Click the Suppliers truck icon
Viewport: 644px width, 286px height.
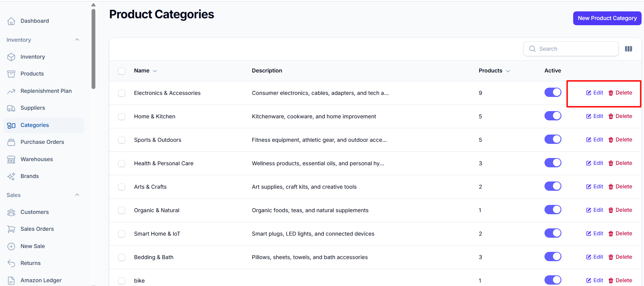pyautogui.click(x=11, y=108)
